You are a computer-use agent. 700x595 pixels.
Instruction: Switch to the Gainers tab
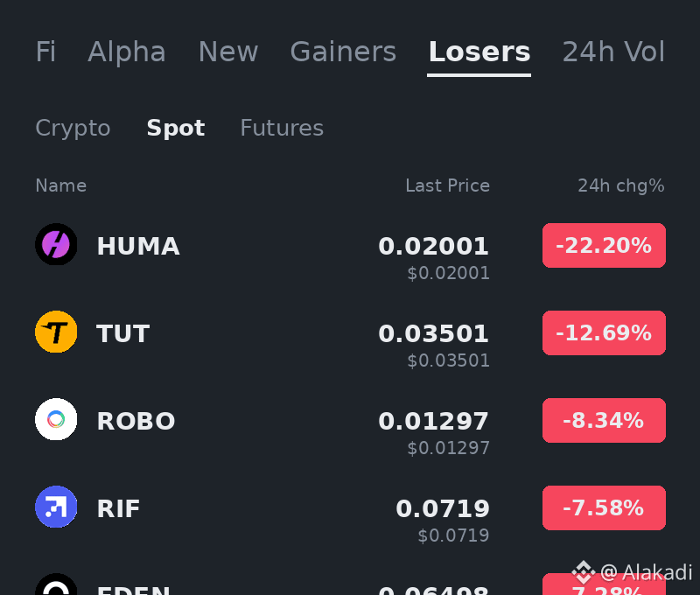343,52
